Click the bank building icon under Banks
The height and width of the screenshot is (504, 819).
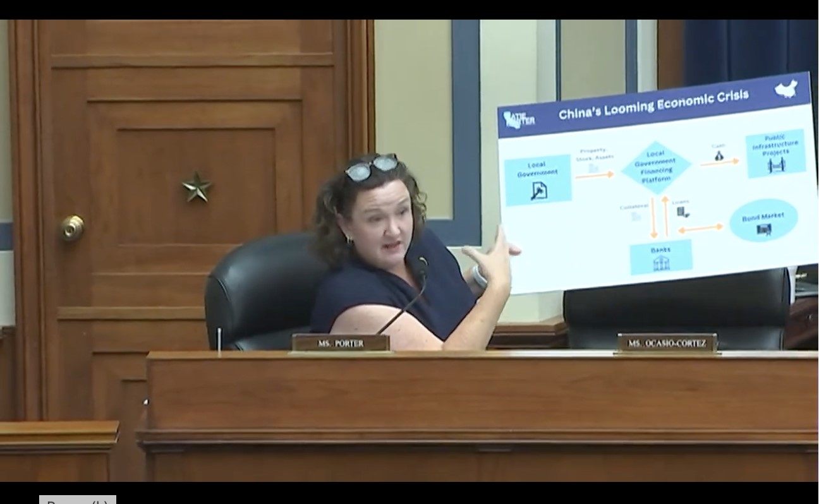click(x=661, y=263)
